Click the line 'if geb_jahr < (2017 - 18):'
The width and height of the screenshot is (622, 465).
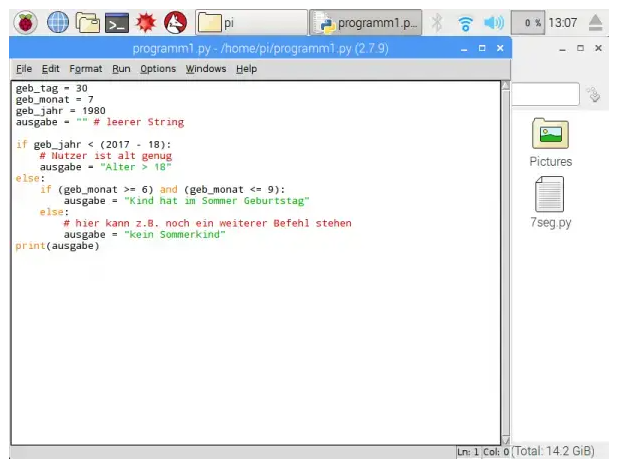pos(94,144)
